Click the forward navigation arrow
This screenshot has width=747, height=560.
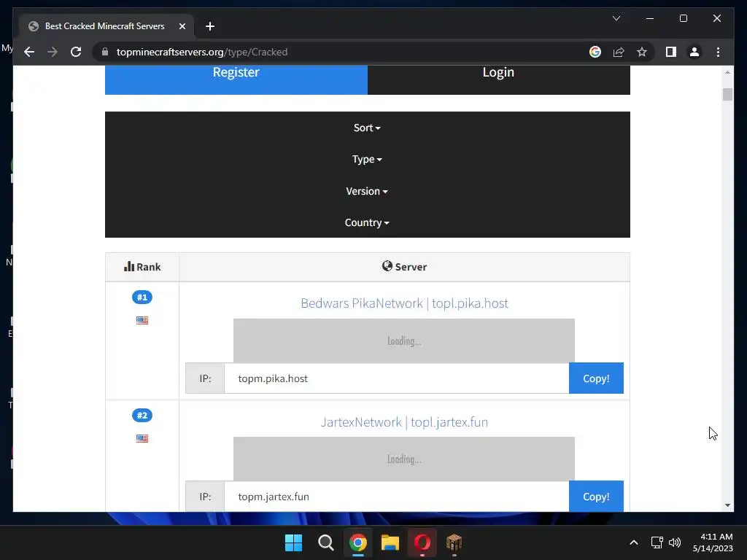click(x=53, y=52)
